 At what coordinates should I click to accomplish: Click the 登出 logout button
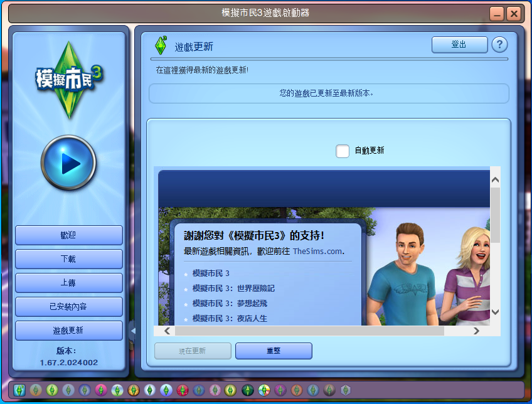tap(459, 45)
